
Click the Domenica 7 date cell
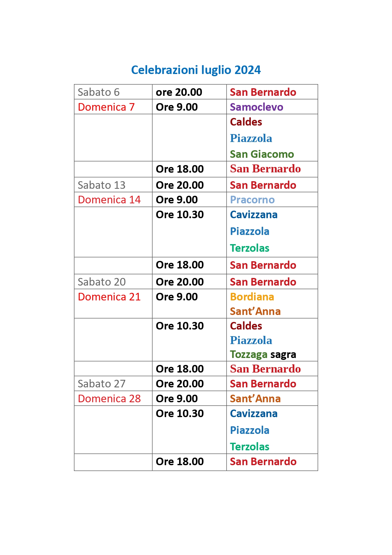coord(106,107)
